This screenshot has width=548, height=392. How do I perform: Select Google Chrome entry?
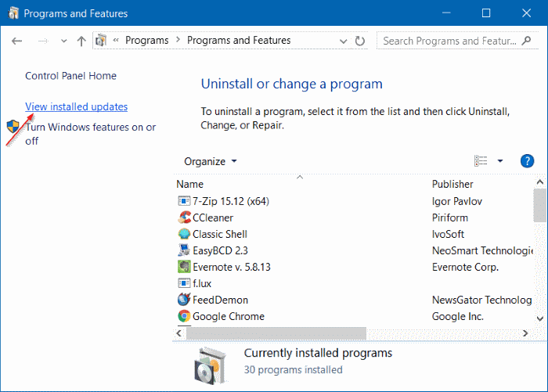click(x=229, y=316)
